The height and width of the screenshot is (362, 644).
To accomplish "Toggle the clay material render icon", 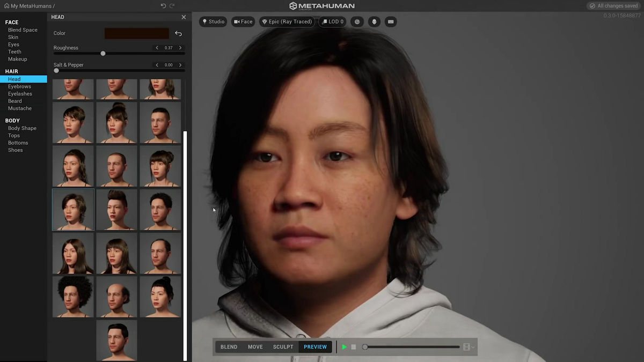I will [x=357, y=22].
